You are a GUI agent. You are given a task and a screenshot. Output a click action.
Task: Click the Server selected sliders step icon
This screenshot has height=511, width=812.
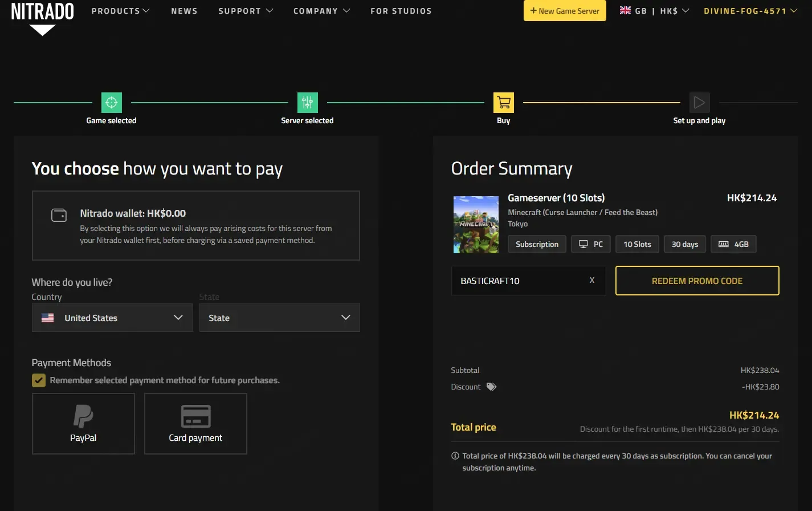coord(308,103)
